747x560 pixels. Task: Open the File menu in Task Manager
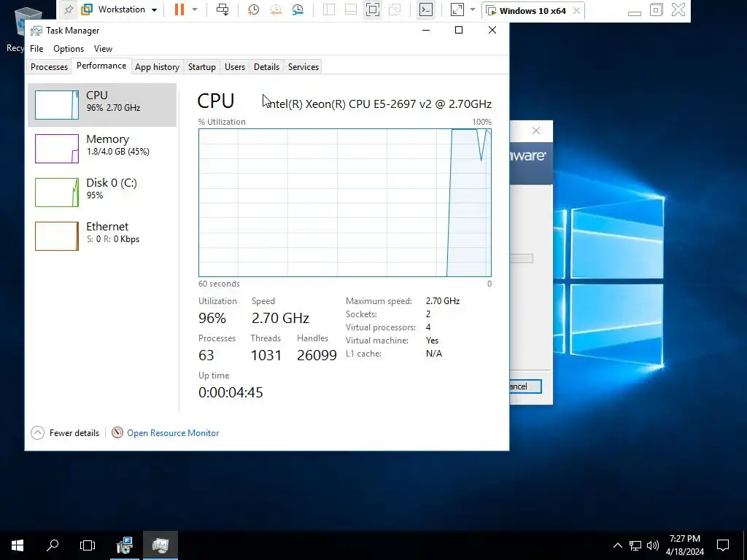36,49
